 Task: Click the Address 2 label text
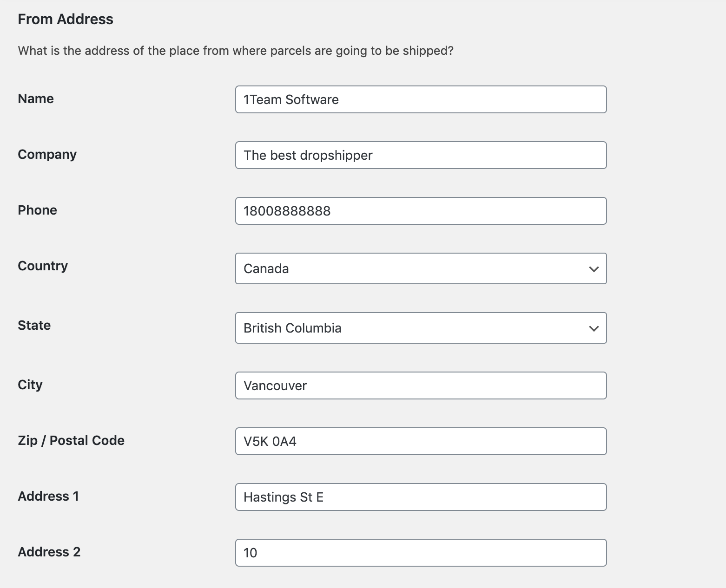pyautogui.click(x=49, y=552)
